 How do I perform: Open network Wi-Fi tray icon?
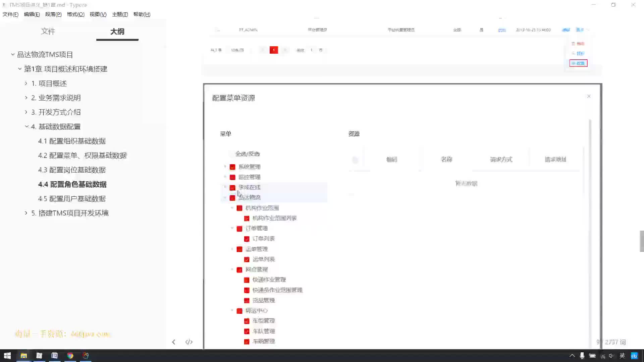pyautogui.click(x=603, y=356)
